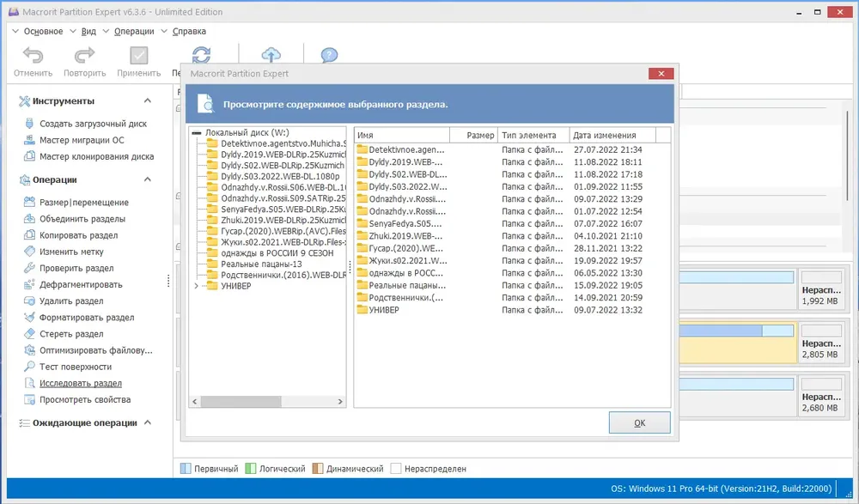Expand the УНИВЕР folder tree node
859x504 pixels.
pyautogui.click(x=196, y=286)
